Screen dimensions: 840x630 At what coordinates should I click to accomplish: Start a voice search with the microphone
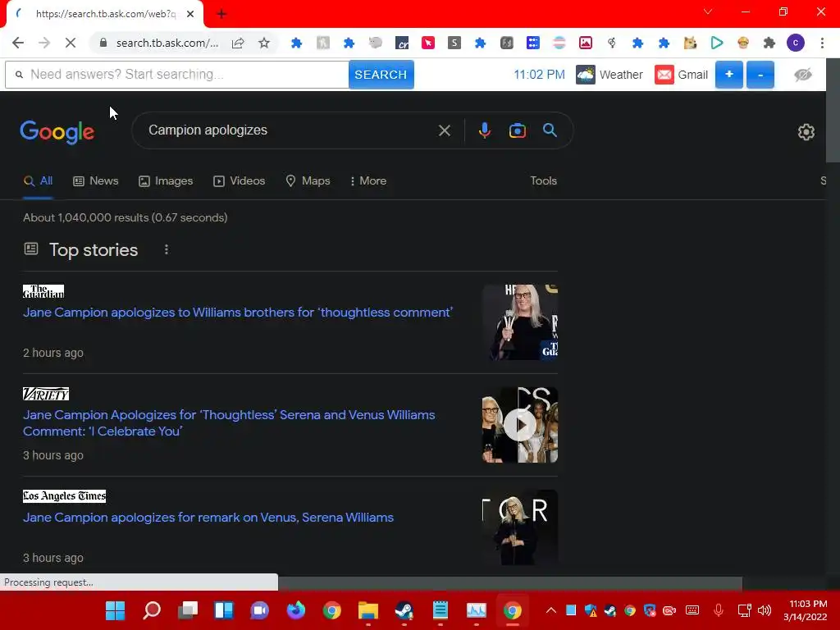pyautogui.click(x=484, y=130)
